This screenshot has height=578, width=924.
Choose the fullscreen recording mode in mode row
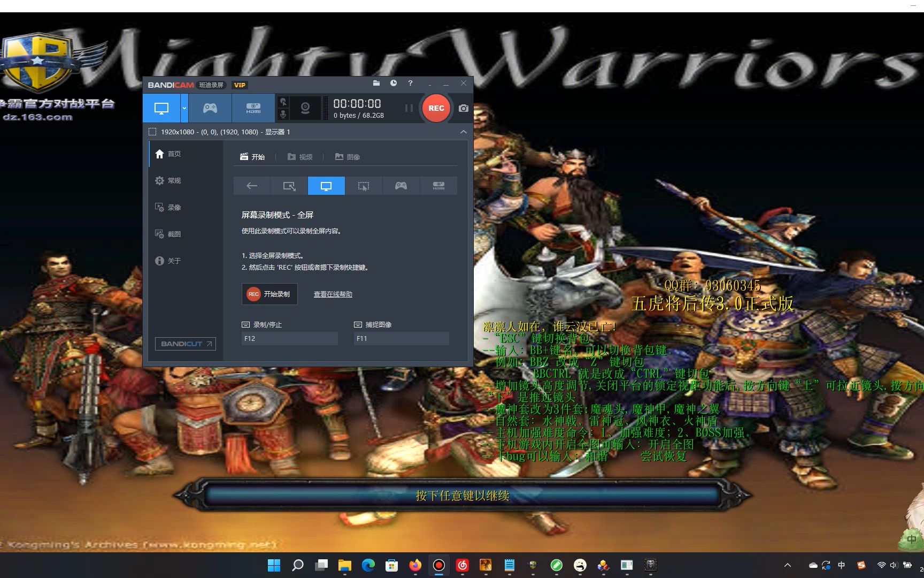tap(326, 186)
